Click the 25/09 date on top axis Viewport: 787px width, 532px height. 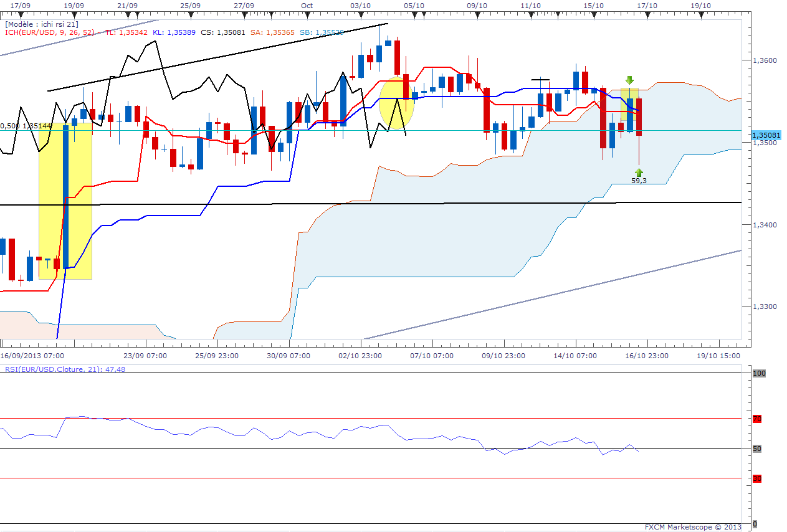(191, 5)
